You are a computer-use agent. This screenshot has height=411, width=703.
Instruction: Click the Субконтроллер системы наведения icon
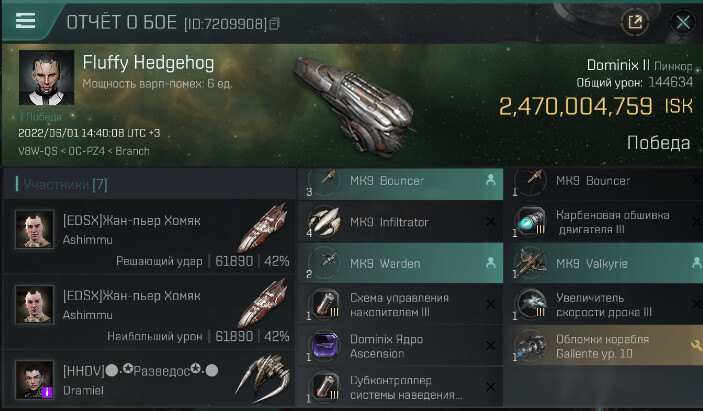pyautogui.click(x=324, y=387)
